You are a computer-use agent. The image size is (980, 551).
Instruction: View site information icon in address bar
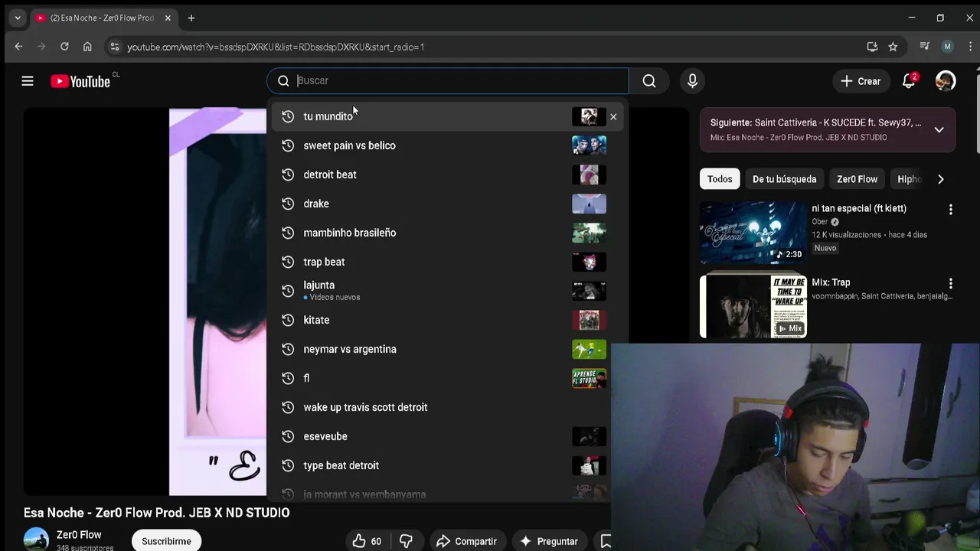coord(114,47)
